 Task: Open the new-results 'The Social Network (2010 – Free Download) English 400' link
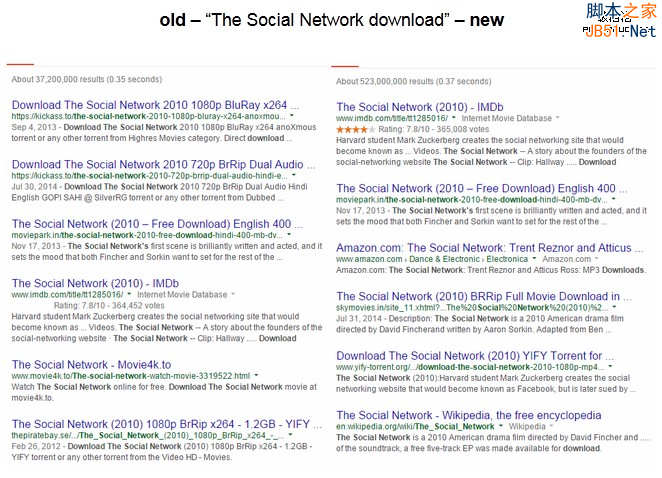pos(482,188)
